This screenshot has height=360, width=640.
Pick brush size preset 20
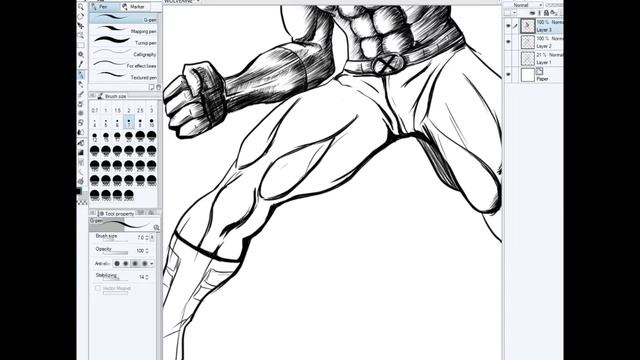[x=129, y=136]
